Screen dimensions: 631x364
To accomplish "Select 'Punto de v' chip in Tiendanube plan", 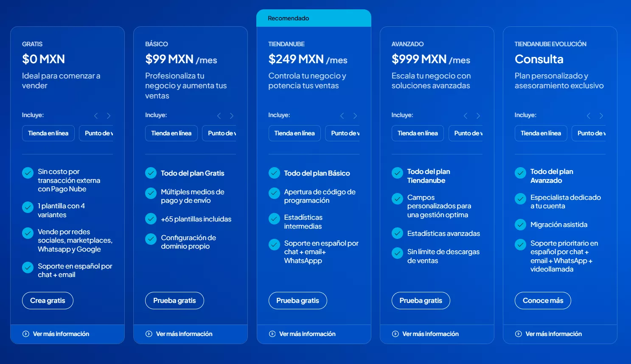I will pos(342,133).
